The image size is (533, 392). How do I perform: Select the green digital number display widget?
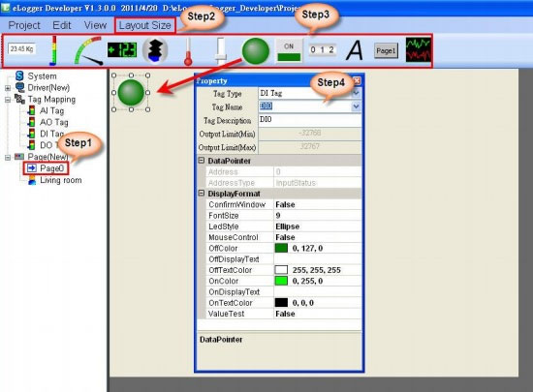click(x=122, y=50)
